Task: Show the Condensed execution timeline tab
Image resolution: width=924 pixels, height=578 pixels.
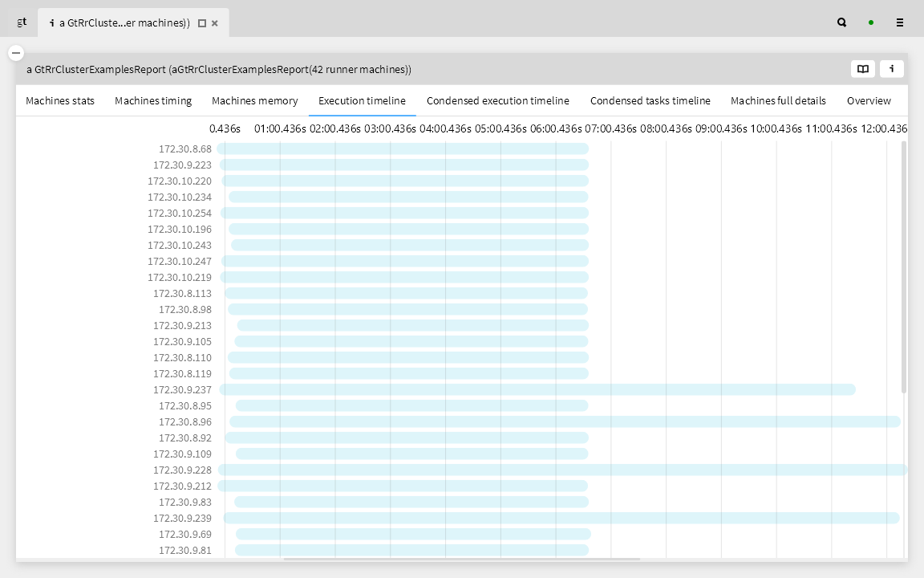Action: [498, 101]
